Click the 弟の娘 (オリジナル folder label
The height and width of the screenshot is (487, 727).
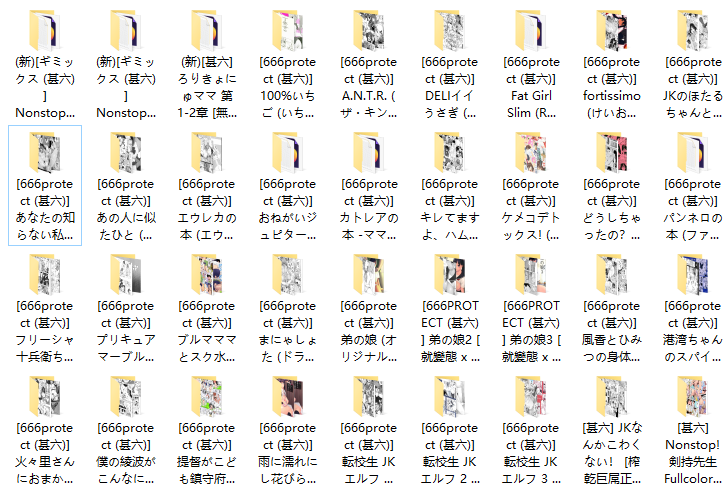[x=369, y=331]
